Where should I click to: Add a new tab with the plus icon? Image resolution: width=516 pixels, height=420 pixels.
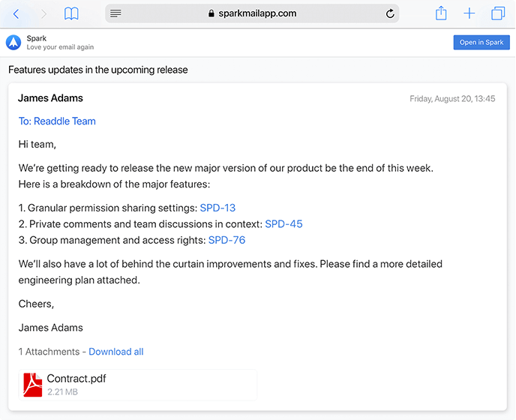pos(469,13)
